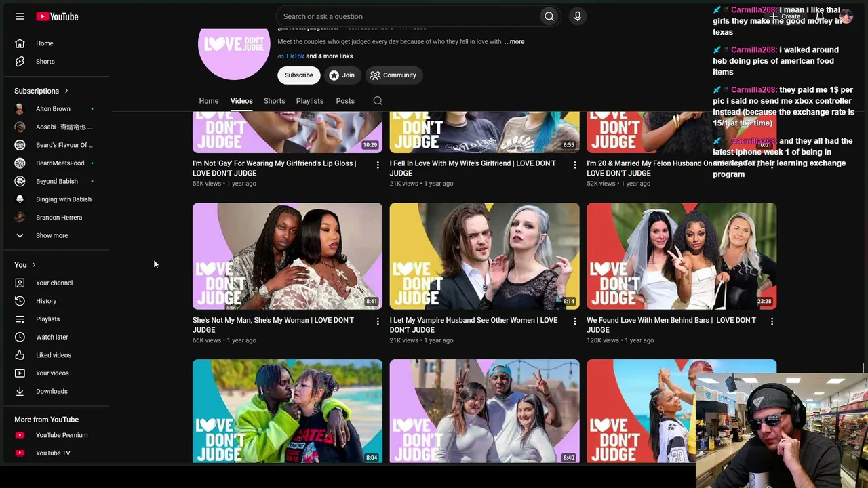Click the Join membership button
The width and height of the screenshot is (868, 488).
(x=342, y=75)
